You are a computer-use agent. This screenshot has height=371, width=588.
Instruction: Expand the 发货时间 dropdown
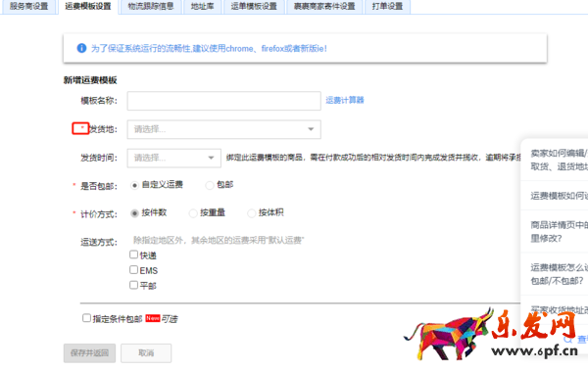(174, 158)
